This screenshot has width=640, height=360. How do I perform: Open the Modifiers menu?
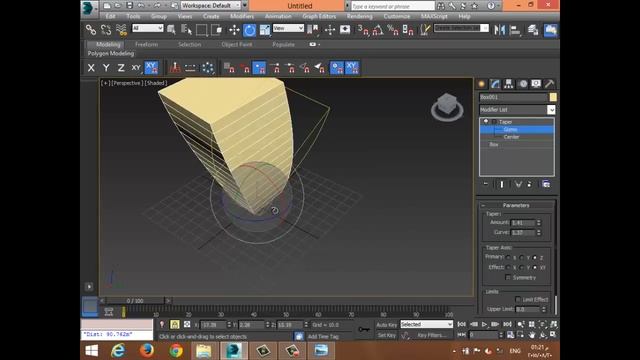click(x=242, y=16)
